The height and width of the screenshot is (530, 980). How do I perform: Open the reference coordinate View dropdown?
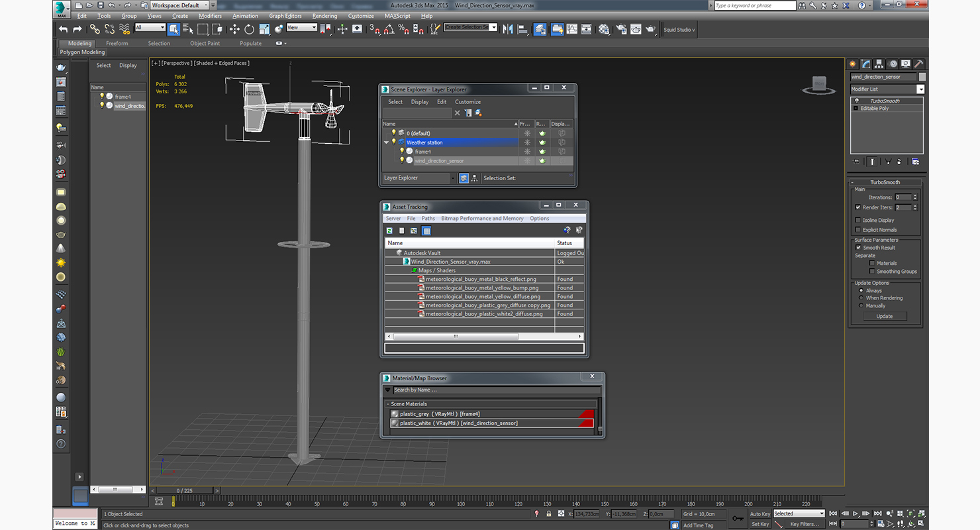tap(301, 28)
